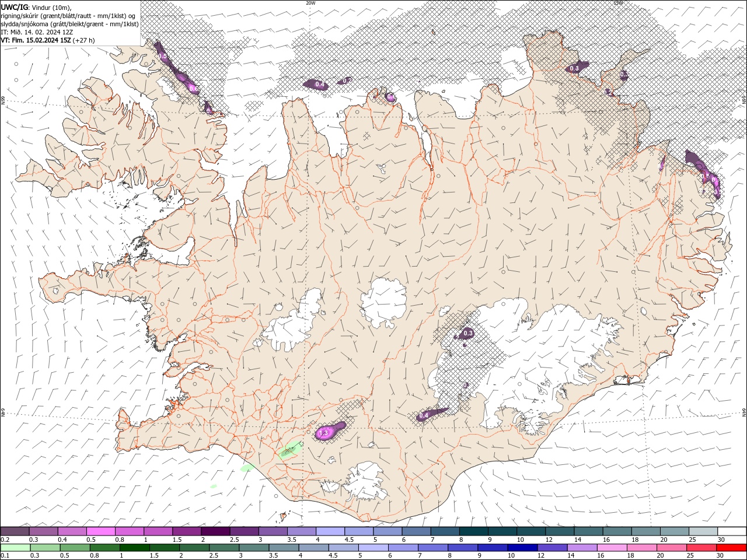Click the "20W" longitude label
The height and width of the screenshot is (560, 747).
click(x=310, y=3)
